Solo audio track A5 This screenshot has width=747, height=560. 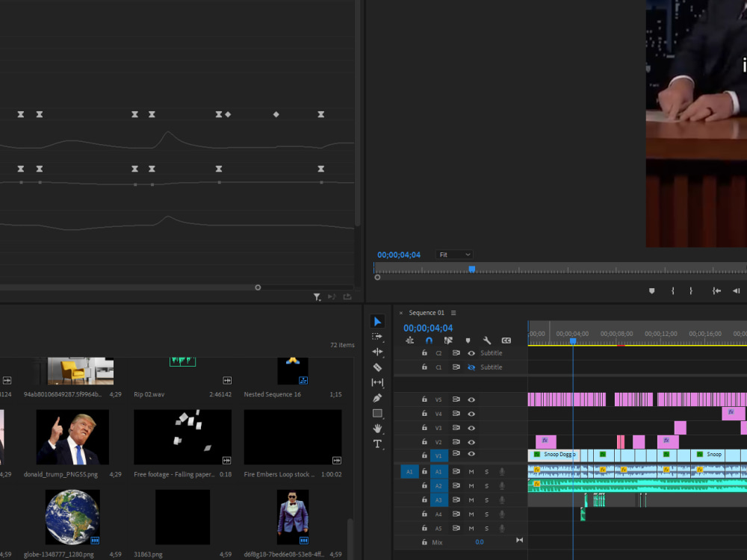click(x=486, y=528)
